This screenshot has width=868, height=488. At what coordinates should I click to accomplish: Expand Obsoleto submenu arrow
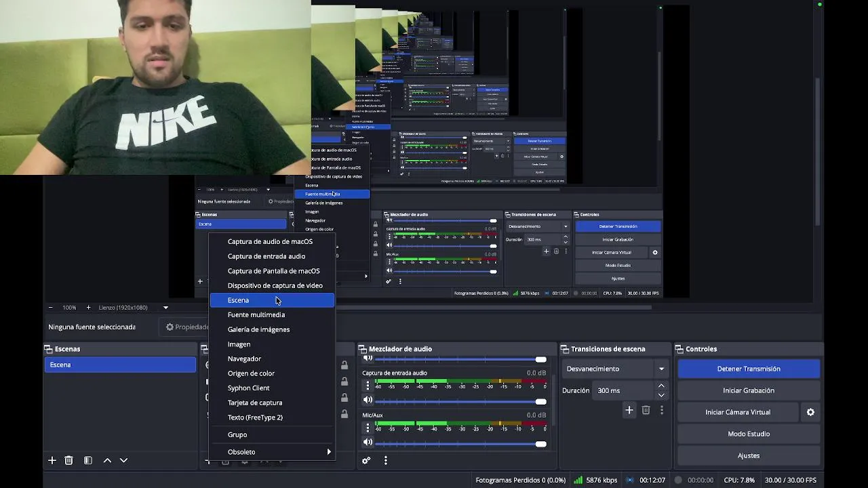[330, 452]
